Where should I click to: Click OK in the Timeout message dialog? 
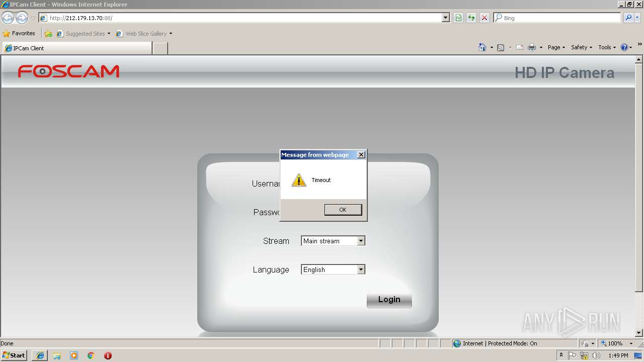343,210
